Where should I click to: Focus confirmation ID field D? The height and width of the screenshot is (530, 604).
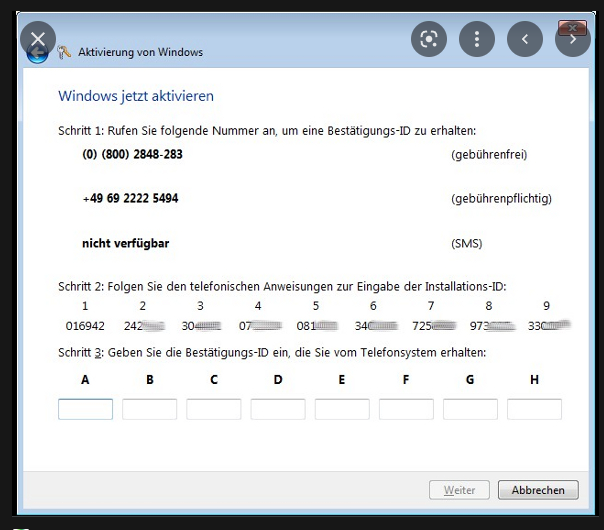point(278,409)
